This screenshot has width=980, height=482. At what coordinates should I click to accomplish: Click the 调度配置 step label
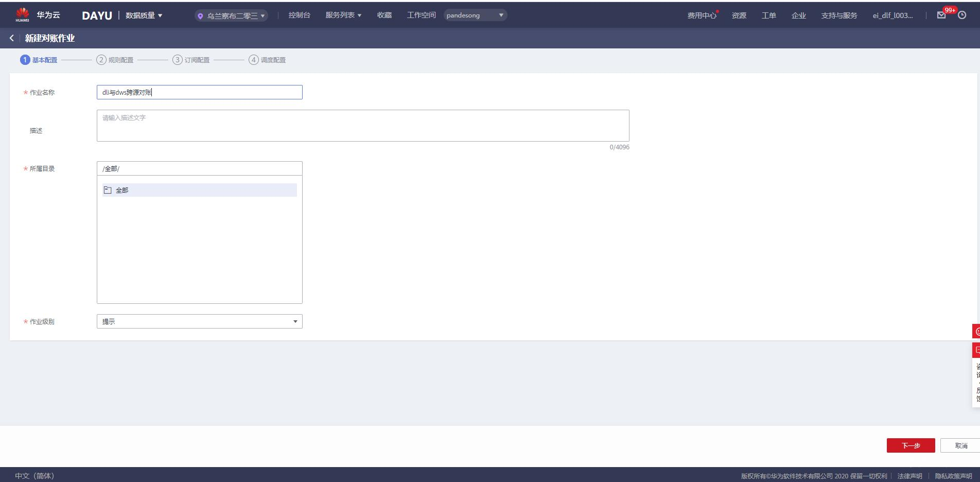coord(273,60)
